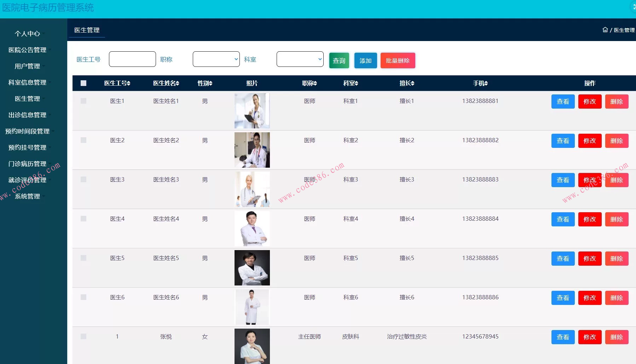
Task: Sort the 性别 column using its arrows
Action: [x=211, y=83]
